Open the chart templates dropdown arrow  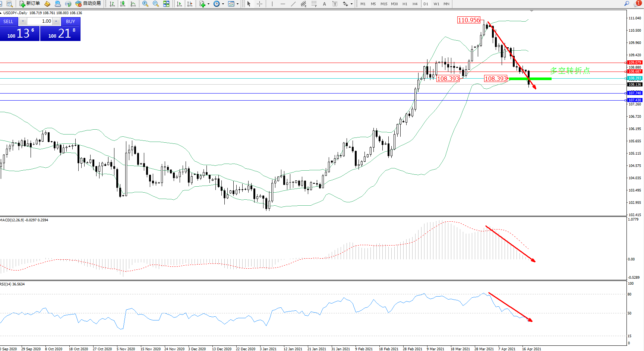(237, 4)
